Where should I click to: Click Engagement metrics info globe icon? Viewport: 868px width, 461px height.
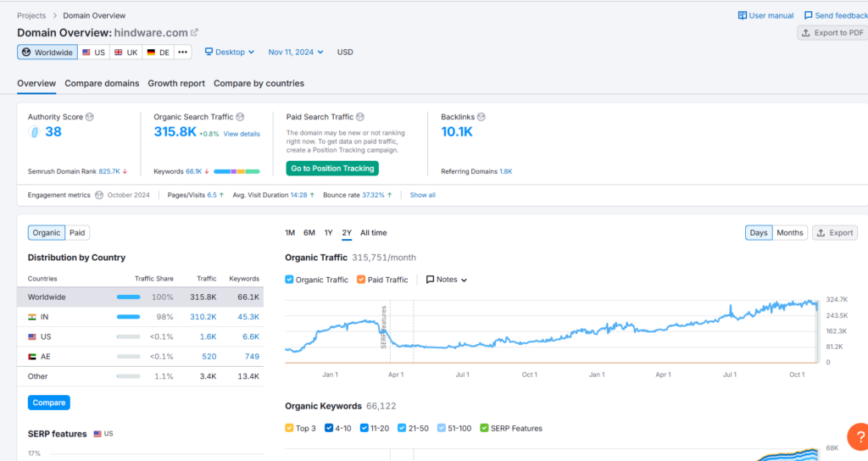tap(99, 195)
